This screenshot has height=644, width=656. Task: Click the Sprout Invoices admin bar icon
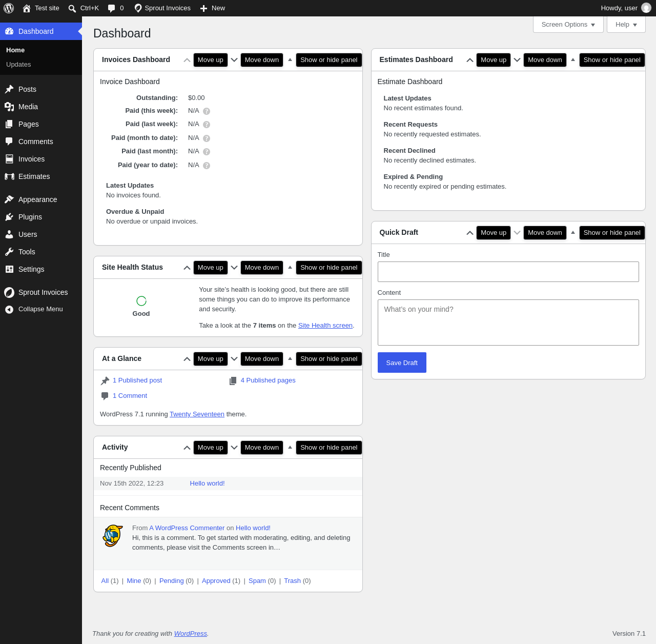[x=138, y=8]
